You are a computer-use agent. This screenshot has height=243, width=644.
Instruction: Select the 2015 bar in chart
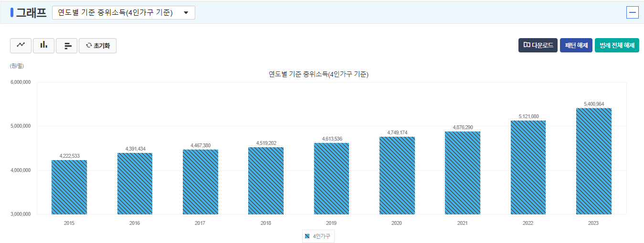(69, 187)
